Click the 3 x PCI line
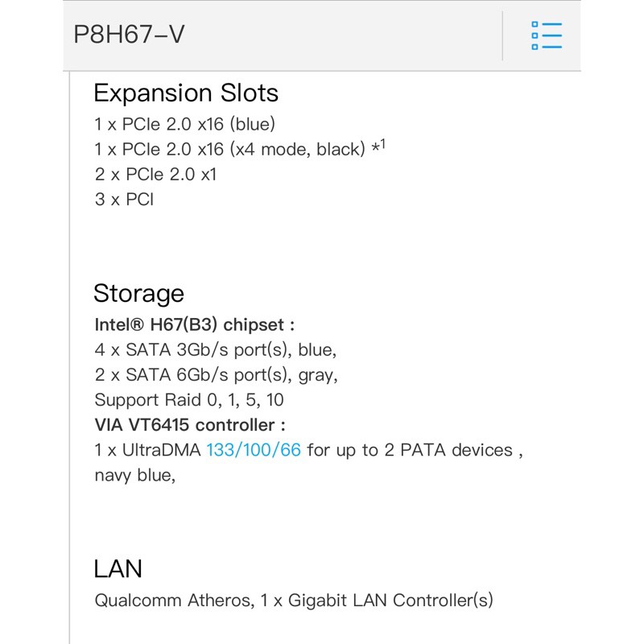Viewport: 644px width, 644px height. (x=124, y=200)
